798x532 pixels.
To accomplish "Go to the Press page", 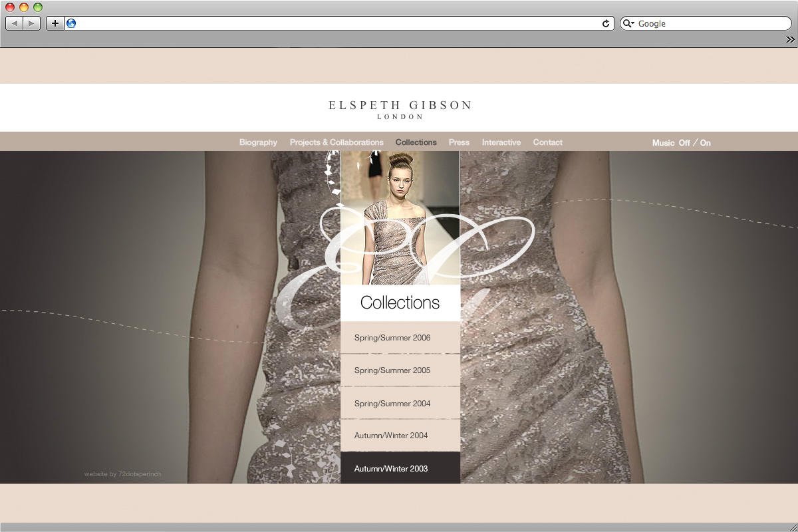I will [x=459, y=142].
